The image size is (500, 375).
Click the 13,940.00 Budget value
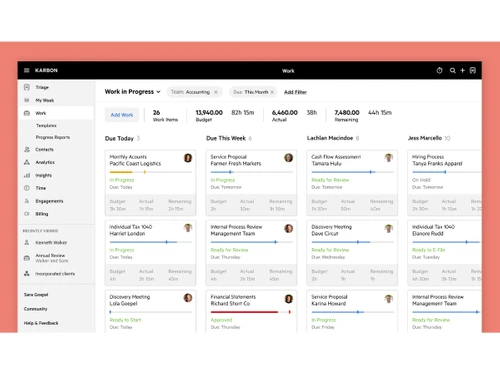tap(209, 113)
